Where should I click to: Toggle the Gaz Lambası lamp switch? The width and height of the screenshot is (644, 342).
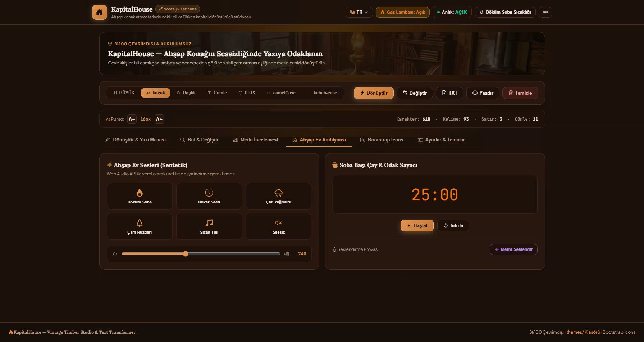(x=402, y=12)
